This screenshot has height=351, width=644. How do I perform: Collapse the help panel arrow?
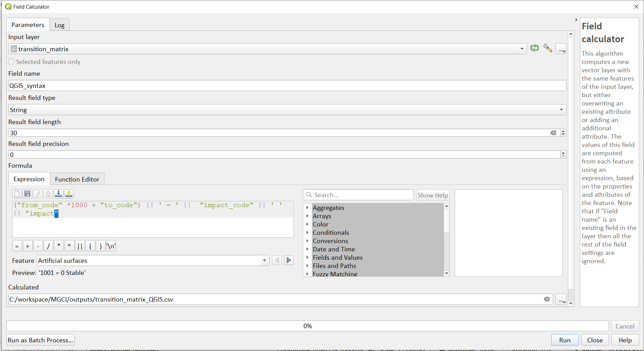(576, 20)
